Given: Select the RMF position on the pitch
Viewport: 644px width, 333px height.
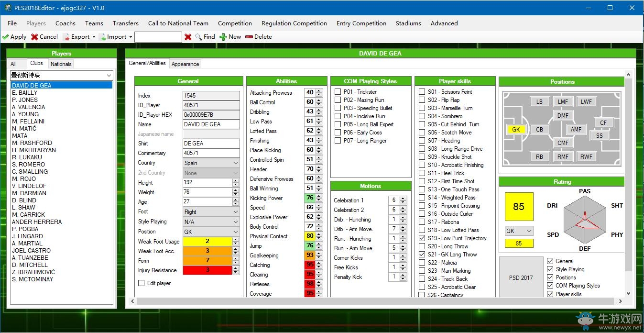Looking at the screenshot, I should (x=563, y=157).
